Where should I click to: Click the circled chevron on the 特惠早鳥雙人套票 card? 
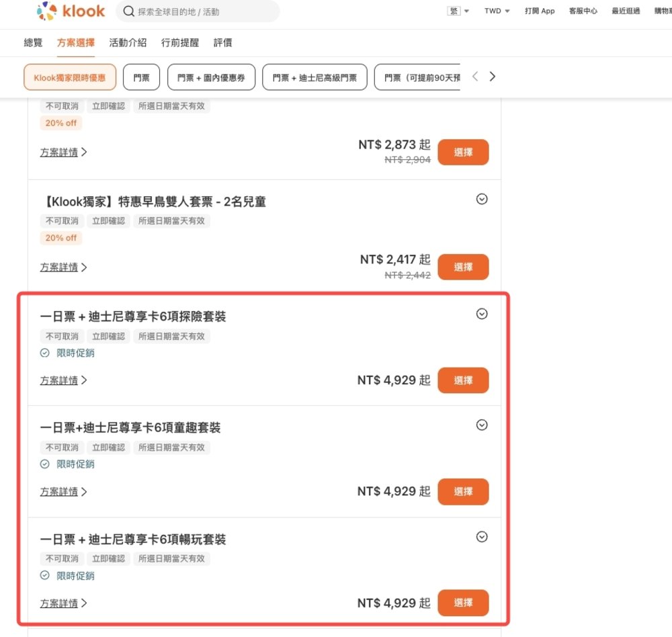point(482,199)
